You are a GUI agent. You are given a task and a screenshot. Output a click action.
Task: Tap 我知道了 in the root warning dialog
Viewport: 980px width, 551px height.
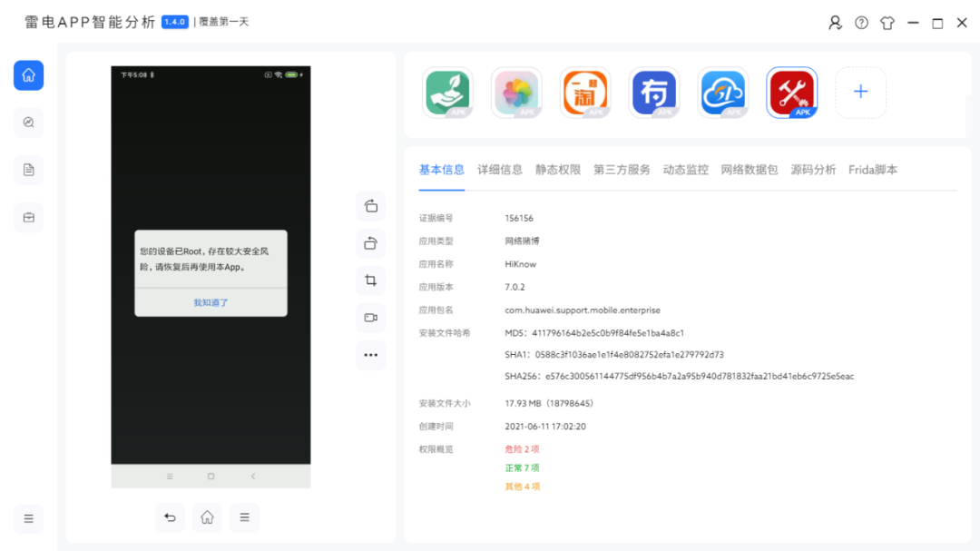pos(211,302)
